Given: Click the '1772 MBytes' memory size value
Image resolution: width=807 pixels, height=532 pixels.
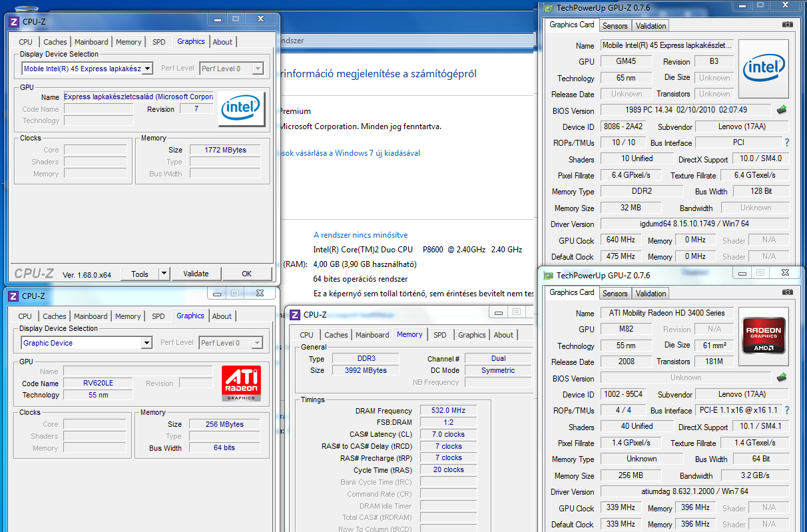Looking at the screenshot, I should [x=224, y=150].
